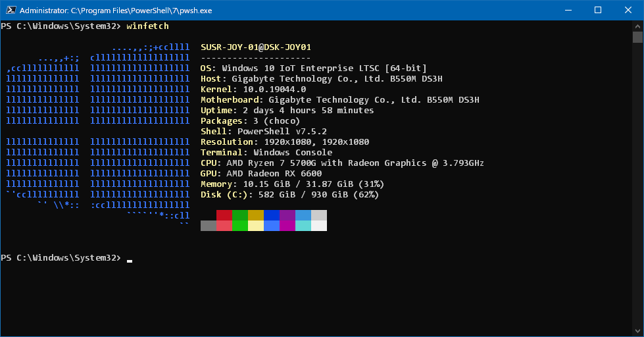Viewport: 644px width, 337px height.
Task: Click the scrollbar up arrow
Action: (637, 26)
